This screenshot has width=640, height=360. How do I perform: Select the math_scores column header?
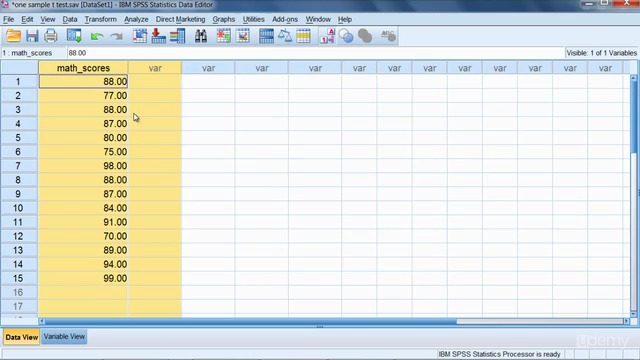click(x=83, y=68)
